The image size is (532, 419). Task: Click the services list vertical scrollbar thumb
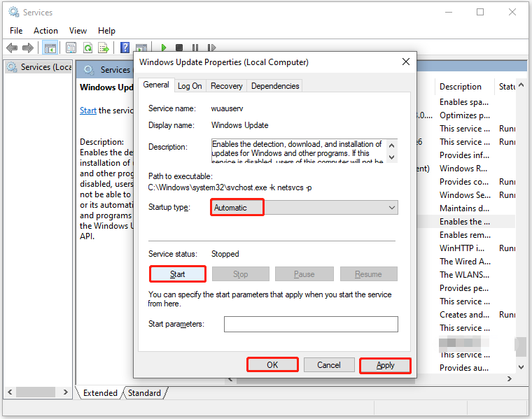[x=521, y=346]
